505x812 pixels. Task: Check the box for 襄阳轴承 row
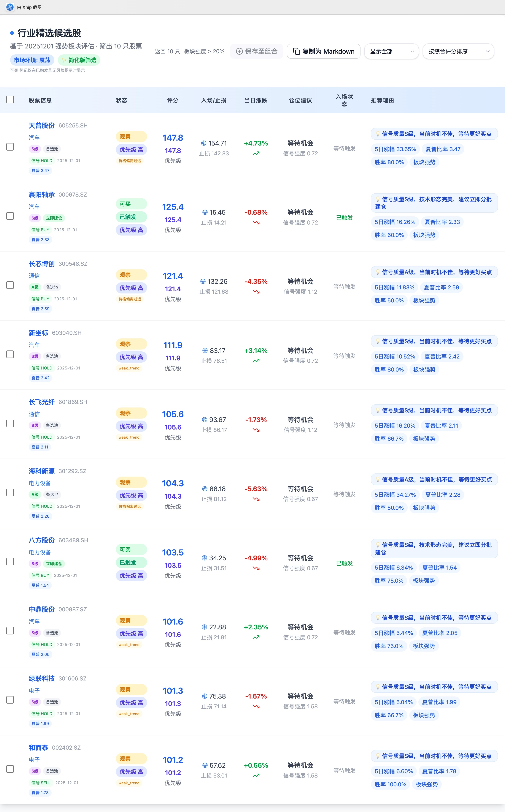click(x=10, y=216)
